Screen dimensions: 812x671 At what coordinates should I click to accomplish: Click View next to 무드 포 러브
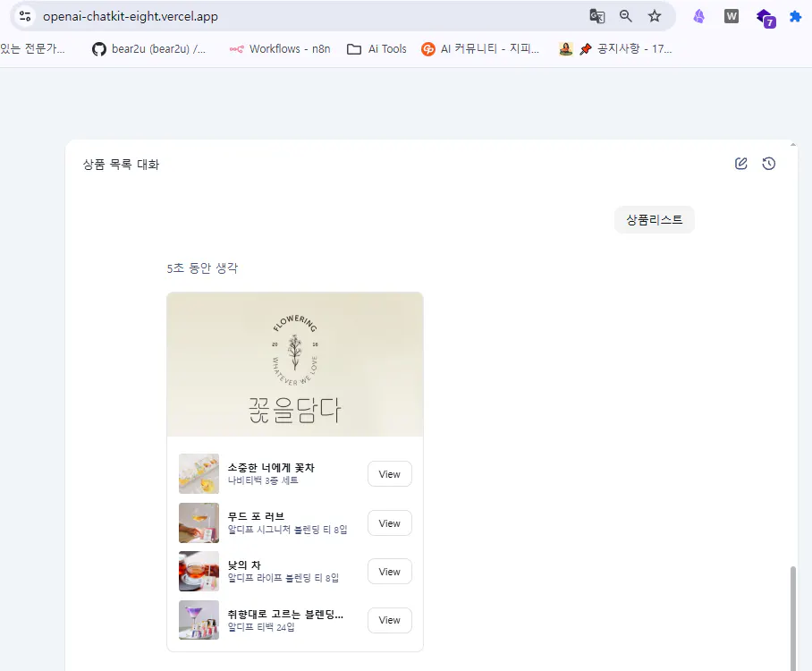pyautogui.click(x=389, y=522)
